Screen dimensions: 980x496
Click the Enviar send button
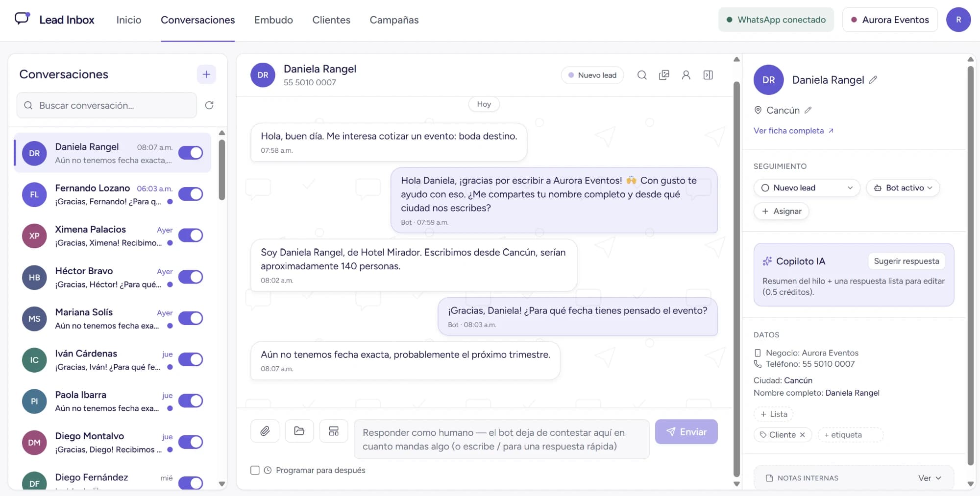point(686,431)
